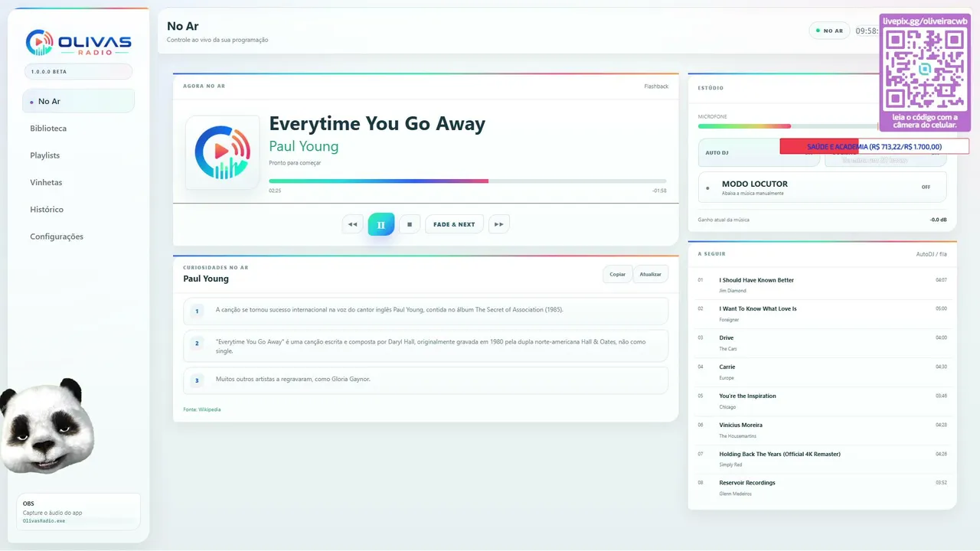Click the AutoDJ / fila label

pyautogui.click(x=932, y=254)
